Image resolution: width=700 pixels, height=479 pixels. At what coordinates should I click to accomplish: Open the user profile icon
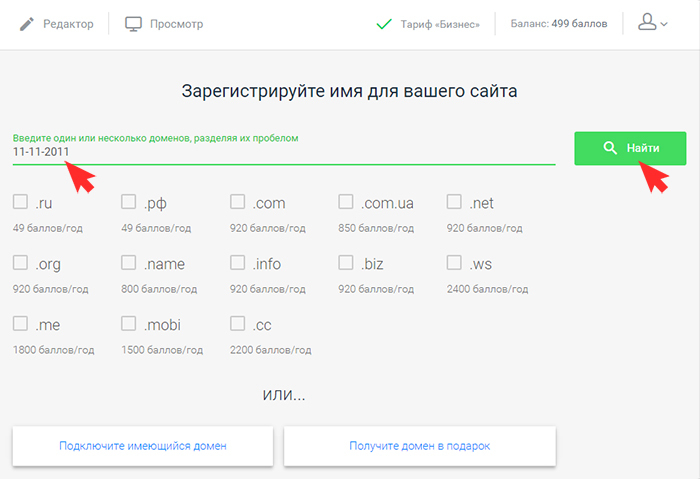pyautogui.click(x=647, y=22)
